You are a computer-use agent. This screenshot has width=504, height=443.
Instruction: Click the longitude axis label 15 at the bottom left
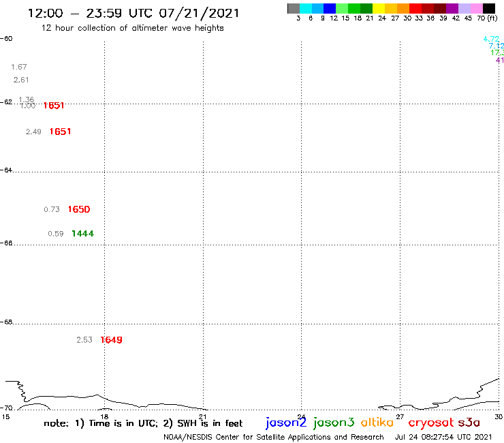(5, 417)
